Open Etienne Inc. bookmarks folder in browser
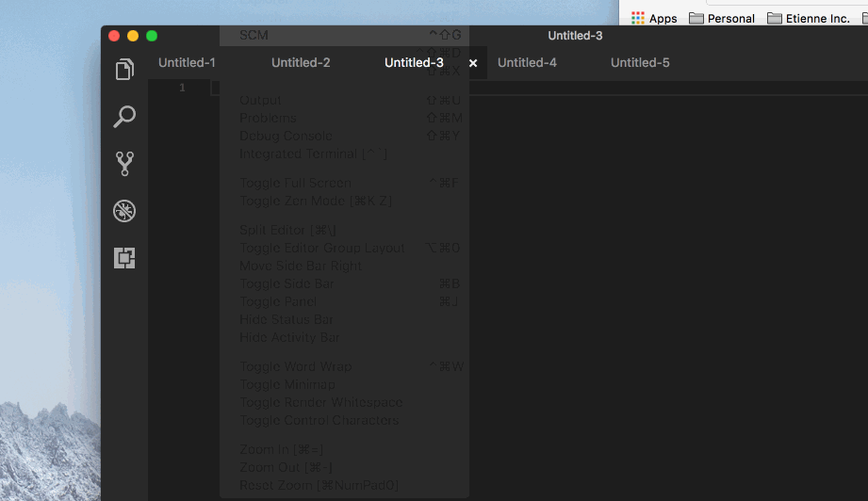This screenshot has height=501, width=868. tap(809, 18)
